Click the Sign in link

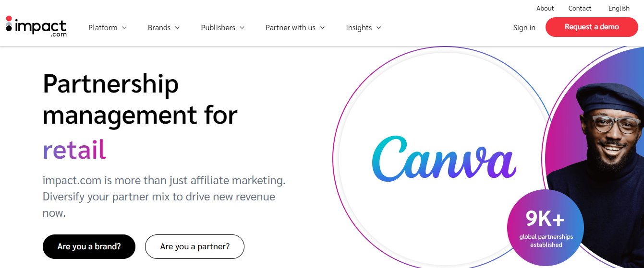coord(524,28)
